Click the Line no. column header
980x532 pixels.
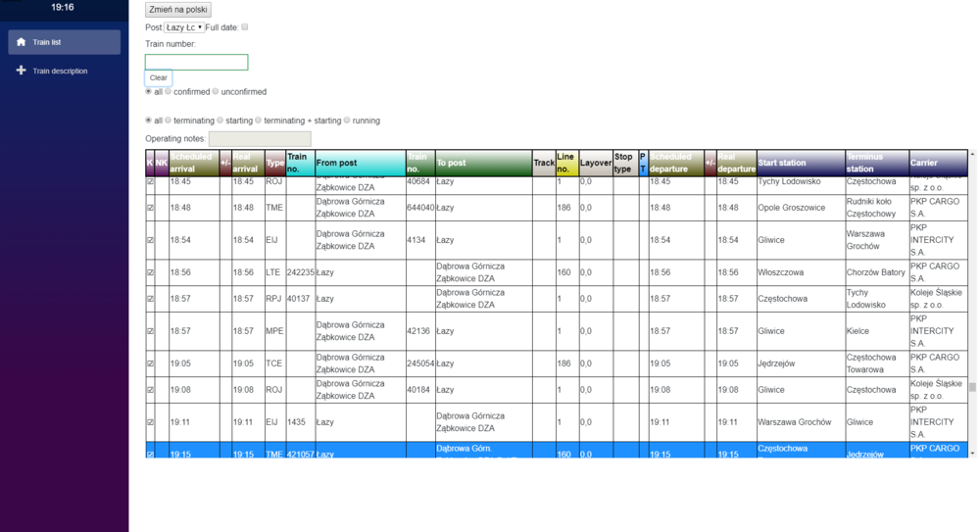566,163
